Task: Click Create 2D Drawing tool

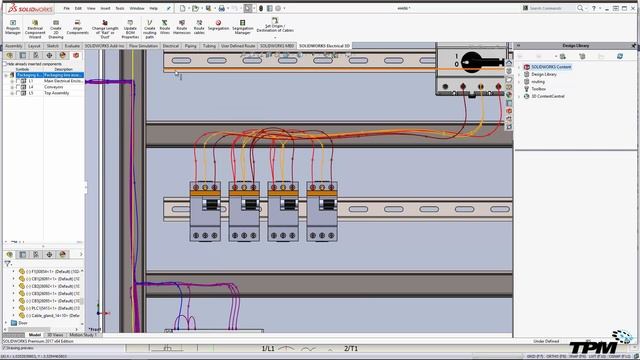Action: (56, 29)
